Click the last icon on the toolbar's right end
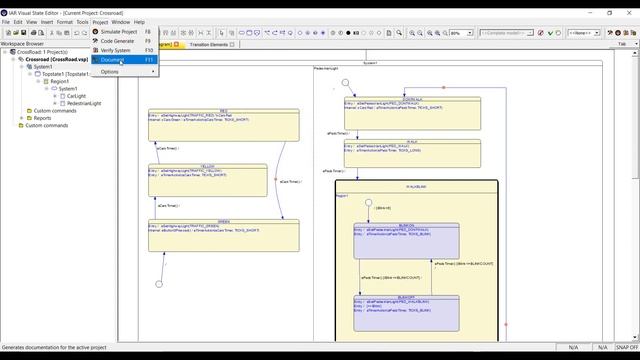 633,33
